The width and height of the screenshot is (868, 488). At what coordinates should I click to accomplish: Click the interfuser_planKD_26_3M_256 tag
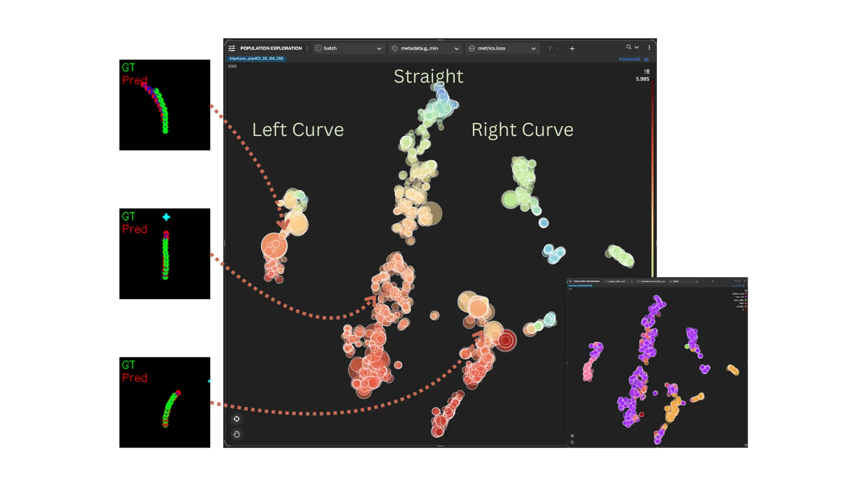click(256, 59)
